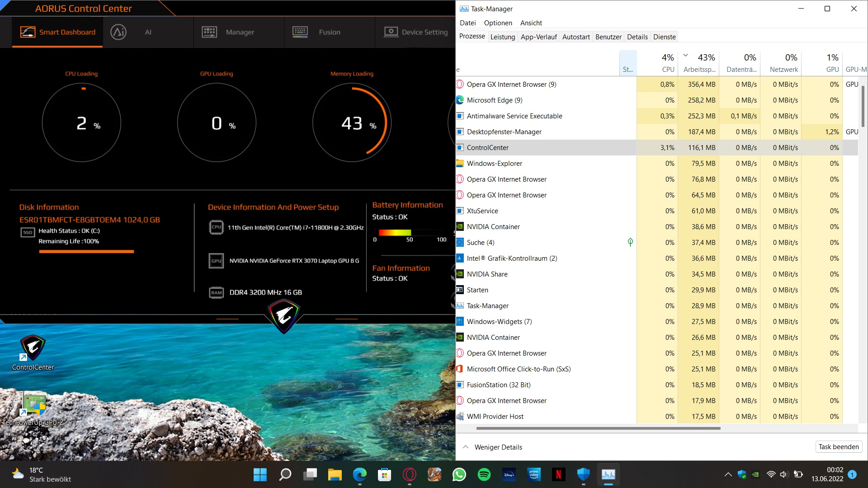The height and width of the screenshot is (488, 868).
Task: Click the Device Setting icon
Action: click(x=391, y=32)
